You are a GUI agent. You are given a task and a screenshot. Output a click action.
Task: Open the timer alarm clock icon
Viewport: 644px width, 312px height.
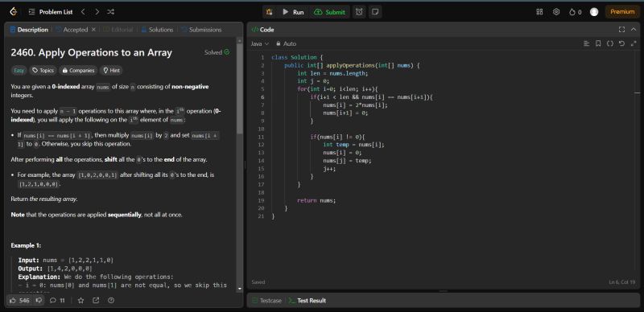pos(359,12)
